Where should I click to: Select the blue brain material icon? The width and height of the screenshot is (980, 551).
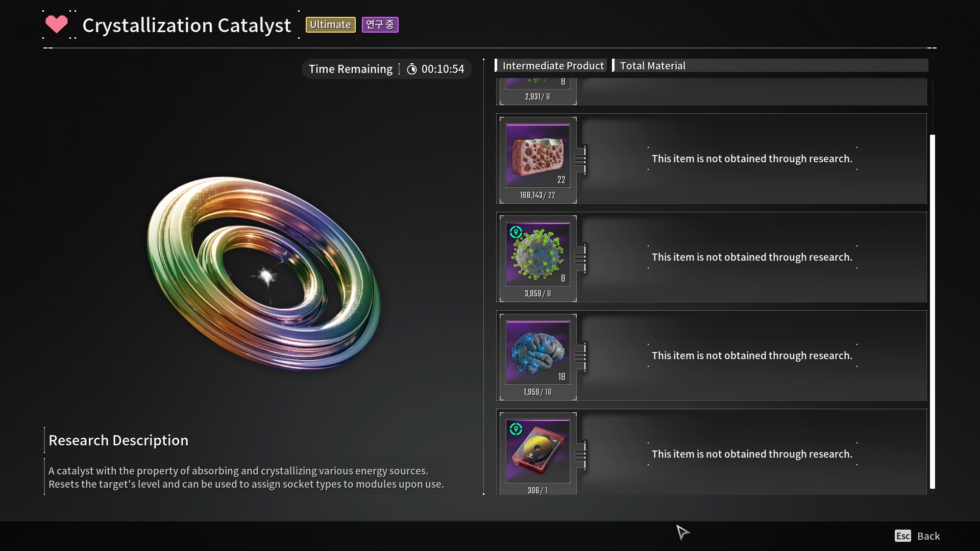point(537,353)
